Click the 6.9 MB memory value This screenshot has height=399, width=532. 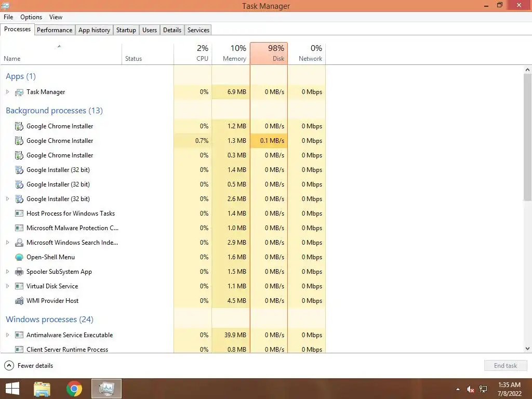[x=237, y=92]
